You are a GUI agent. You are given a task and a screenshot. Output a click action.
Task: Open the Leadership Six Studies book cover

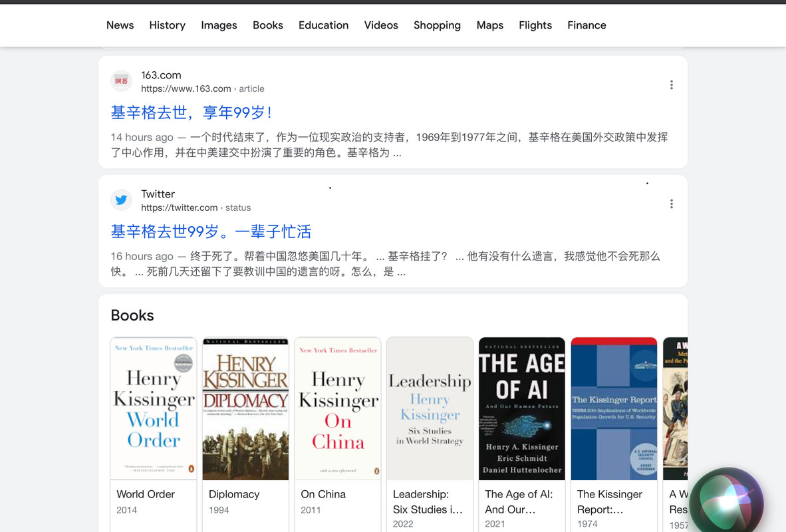click(430, 409)
